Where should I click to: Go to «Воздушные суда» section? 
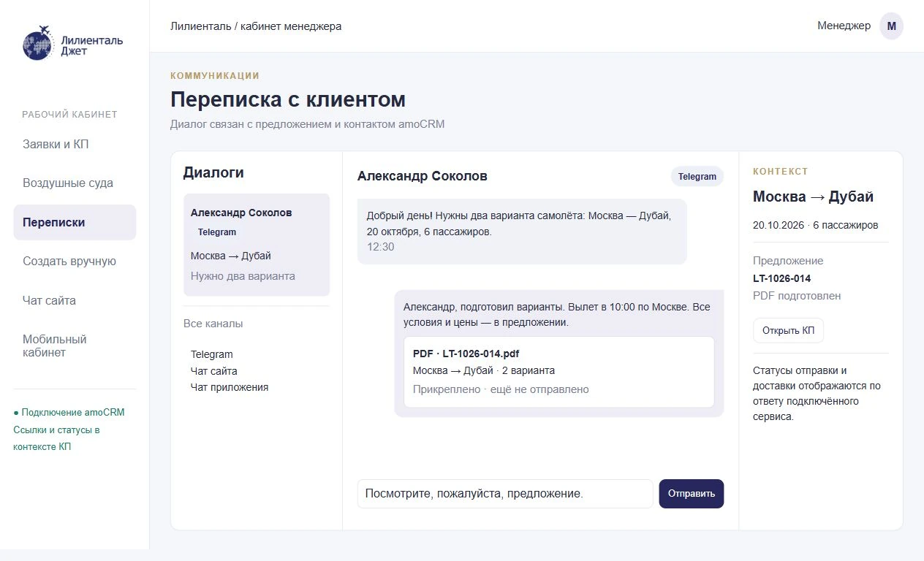pyautogui.click(x=75, y=183)
